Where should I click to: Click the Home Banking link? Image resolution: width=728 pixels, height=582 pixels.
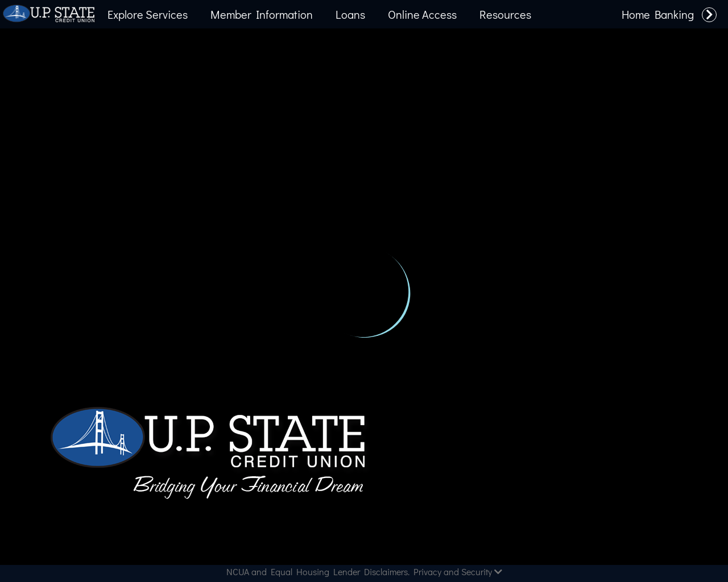pos(657,15)
